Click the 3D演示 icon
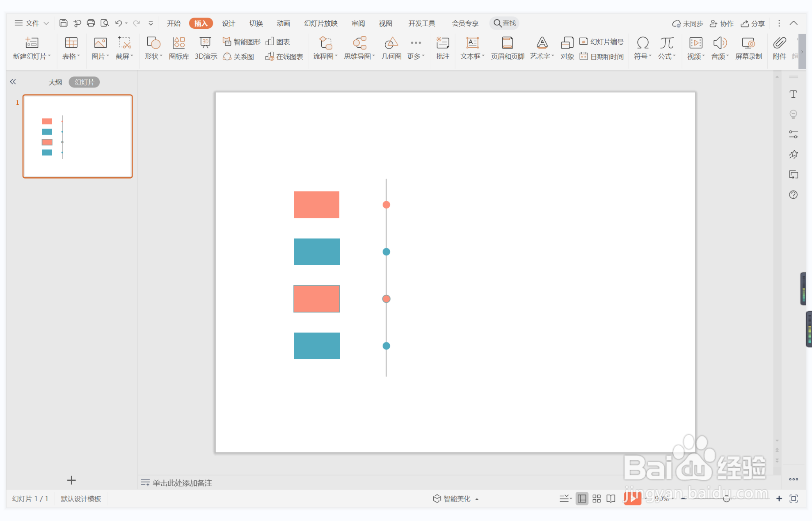812x521 pixels. 205,48
